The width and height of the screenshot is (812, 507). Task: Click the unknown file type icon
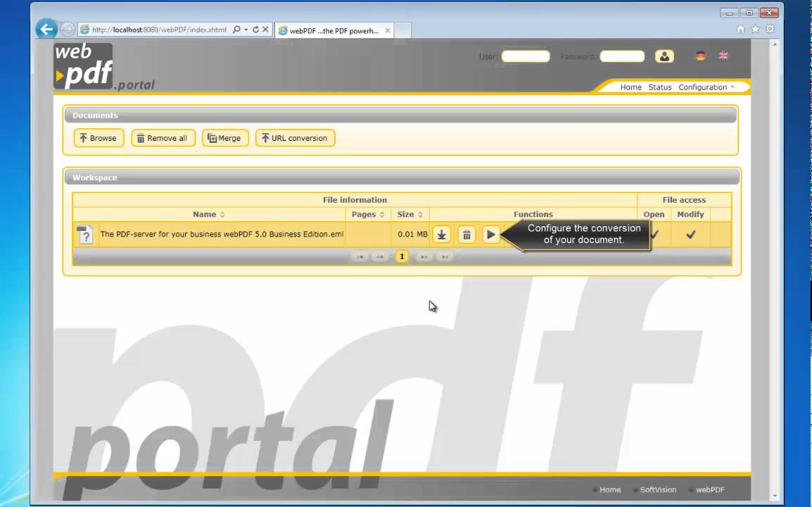point(84,234)
